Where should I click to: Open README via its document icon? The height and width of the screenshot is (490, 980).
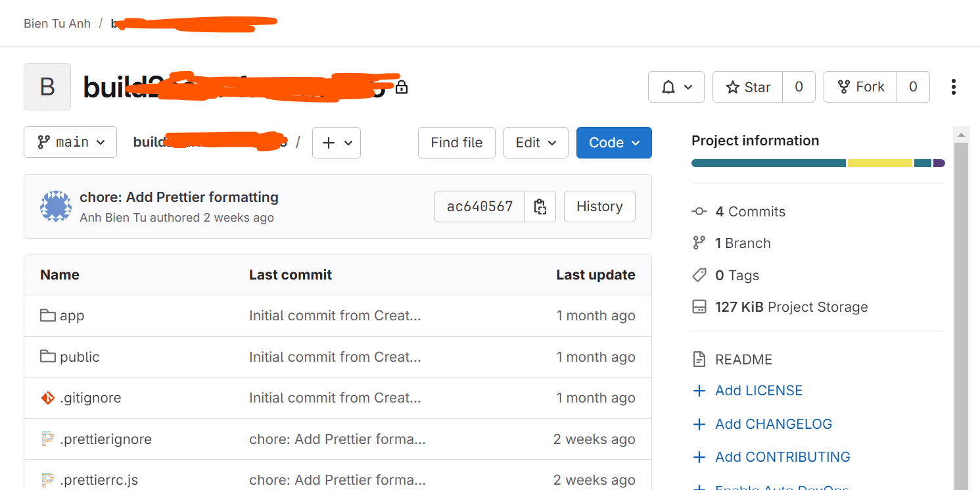pyautogui.click(x=699, y=359)
